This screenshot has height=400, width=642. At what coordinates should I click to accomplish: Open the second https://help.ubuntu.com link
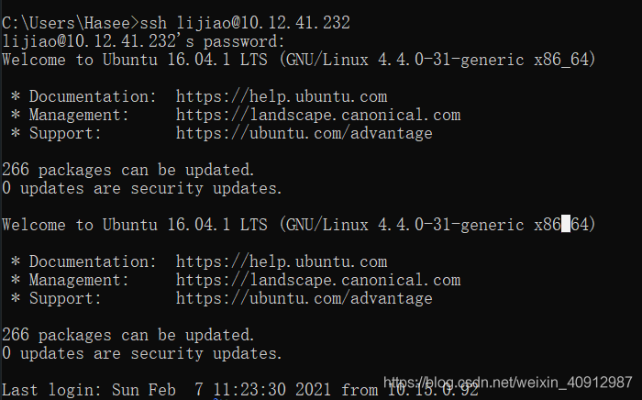(282, 262)
